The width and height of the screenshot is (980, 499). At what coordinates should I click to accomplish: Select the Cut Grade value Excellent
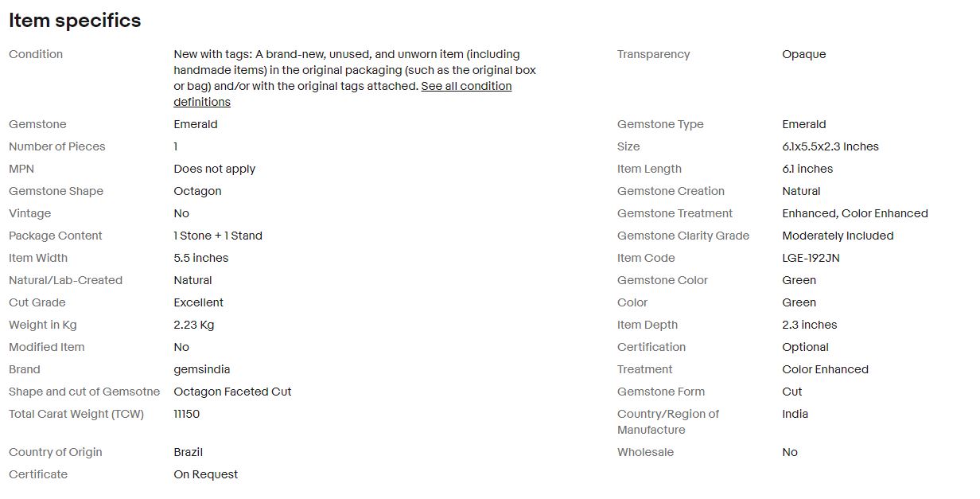click(198, 302)
